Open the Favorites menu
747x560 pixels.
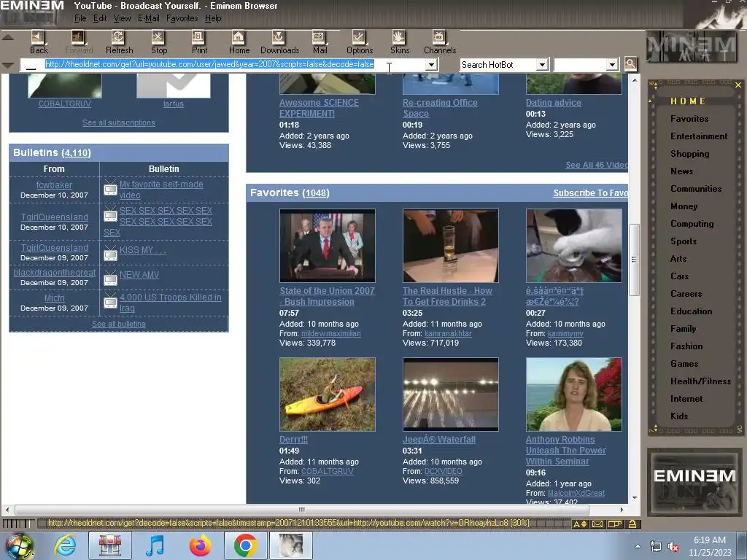pos(182,18)
